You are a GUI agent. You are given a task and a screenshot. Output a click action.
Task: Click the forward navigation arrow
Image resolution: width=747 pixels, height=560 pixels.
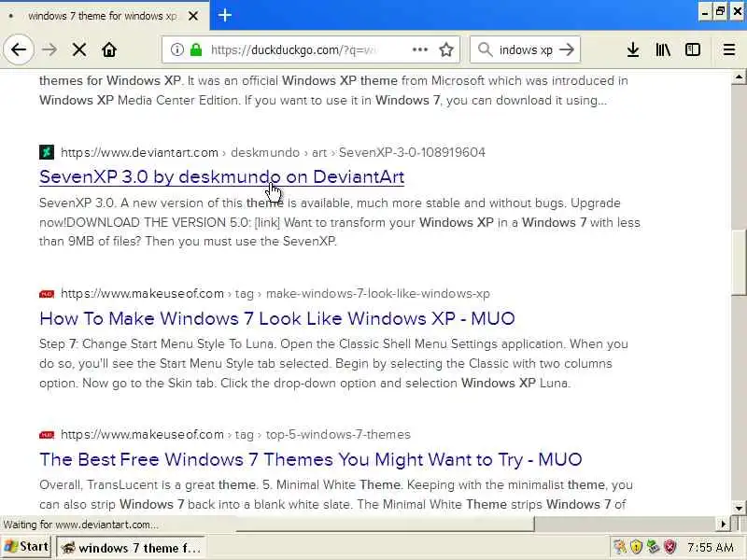(x=49, y=49)
